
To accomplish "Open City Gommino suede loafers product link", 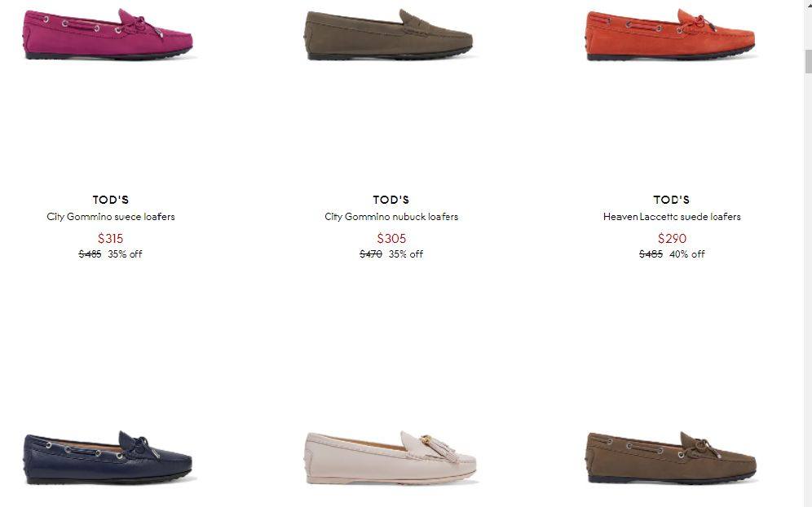I will (x=111, y=217).
